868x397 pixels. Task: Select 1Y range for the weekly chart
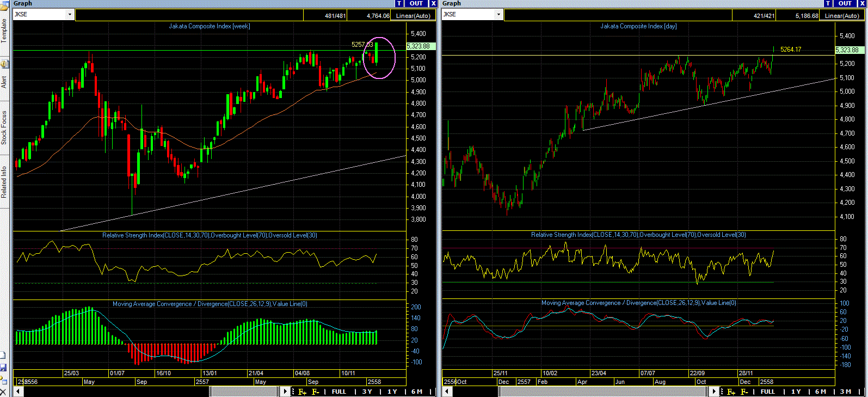[392, 392]
